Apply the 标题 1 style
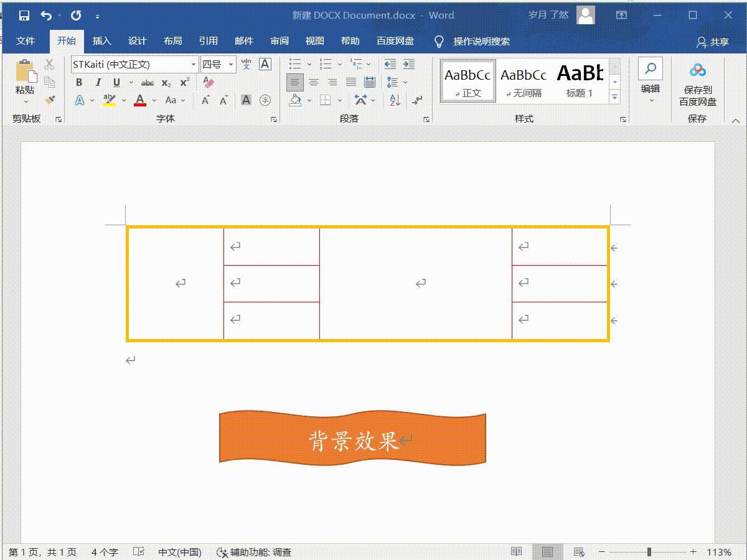The image size is (747, 560). point(580,80)
